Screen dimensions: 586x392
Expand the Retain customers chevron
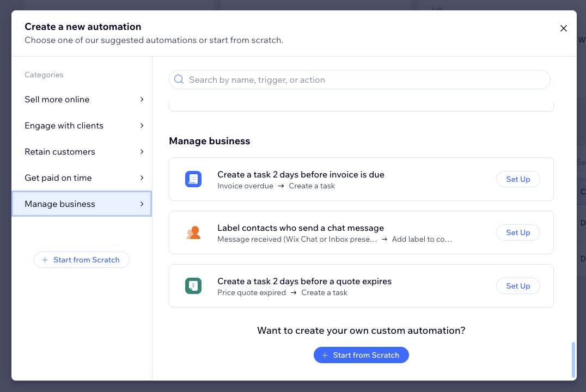coord(142,152)
